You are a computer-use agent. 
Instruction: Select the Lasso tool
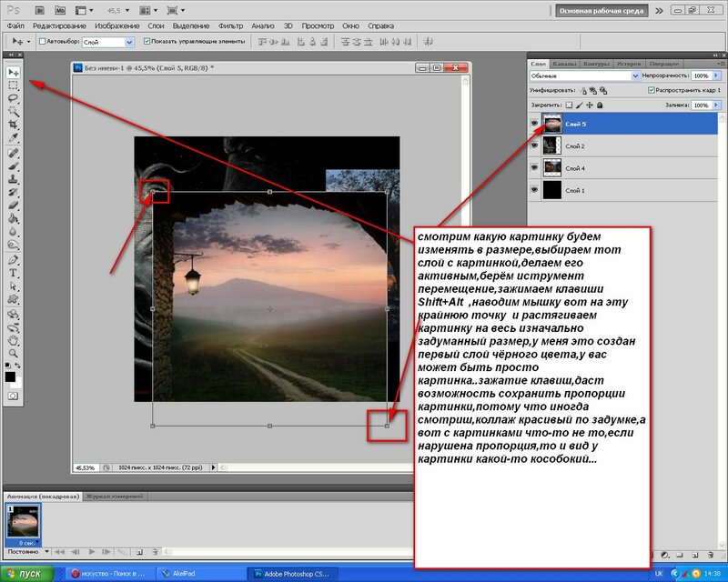click(13, 98)
